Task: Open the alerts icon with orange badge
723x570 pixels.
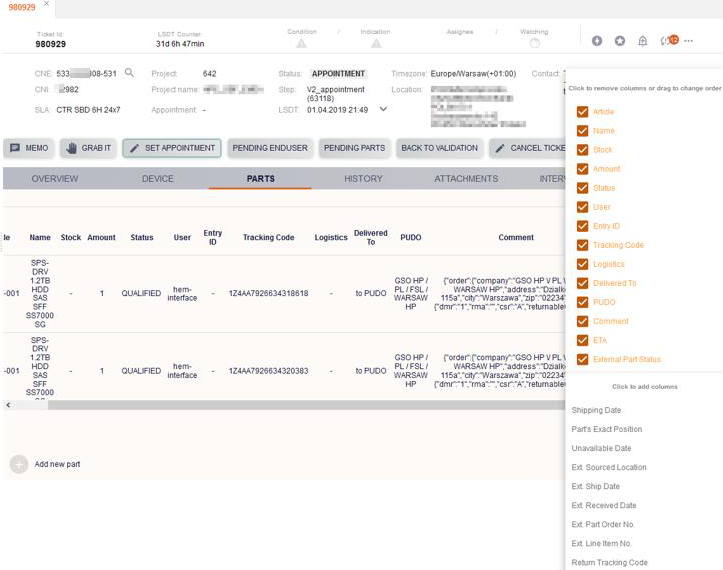Action: pos(669,41)
